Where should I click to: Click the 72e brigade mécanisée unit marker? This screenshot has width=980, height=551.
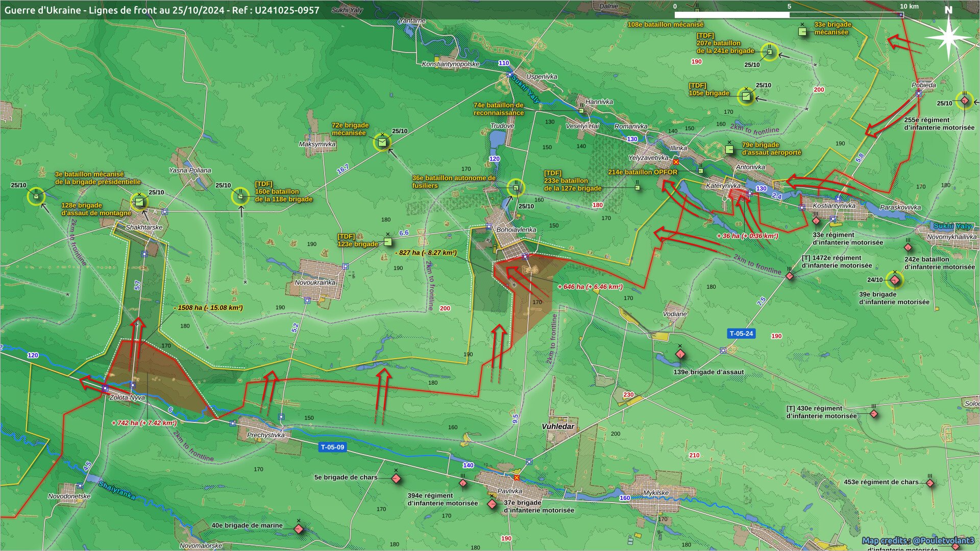pos(382,142)
